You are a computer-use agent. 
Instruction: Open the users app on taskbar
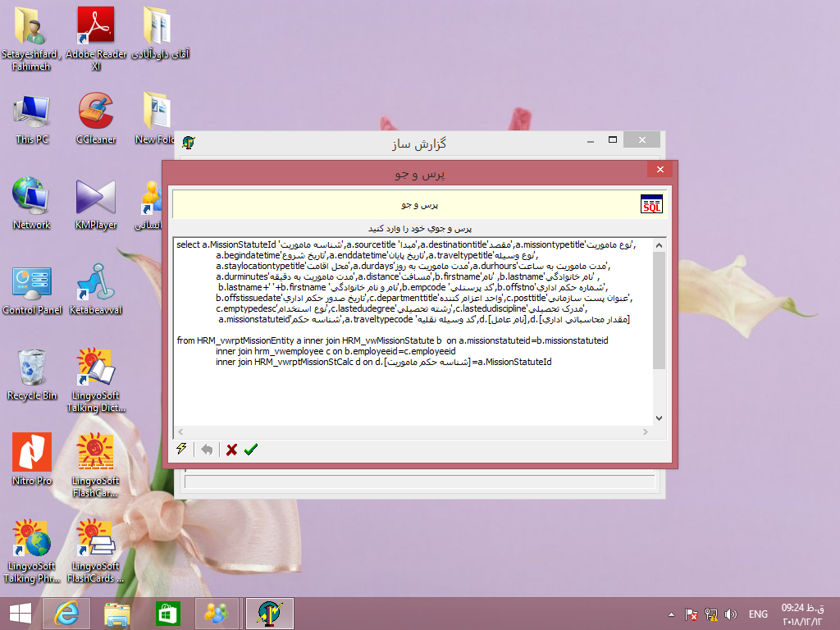pos(217,614)
